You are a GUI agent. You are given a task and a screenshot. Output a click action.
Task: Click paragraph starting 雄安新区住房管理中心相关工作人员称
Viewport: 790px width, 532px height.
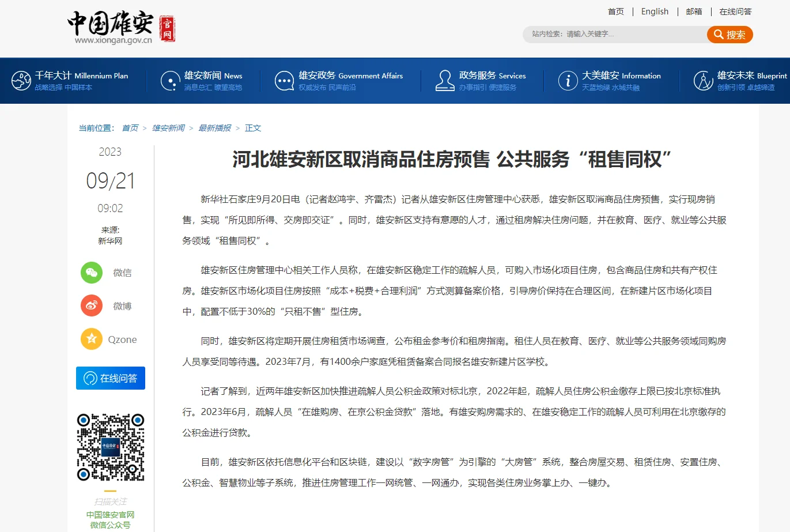pos(450,291)
